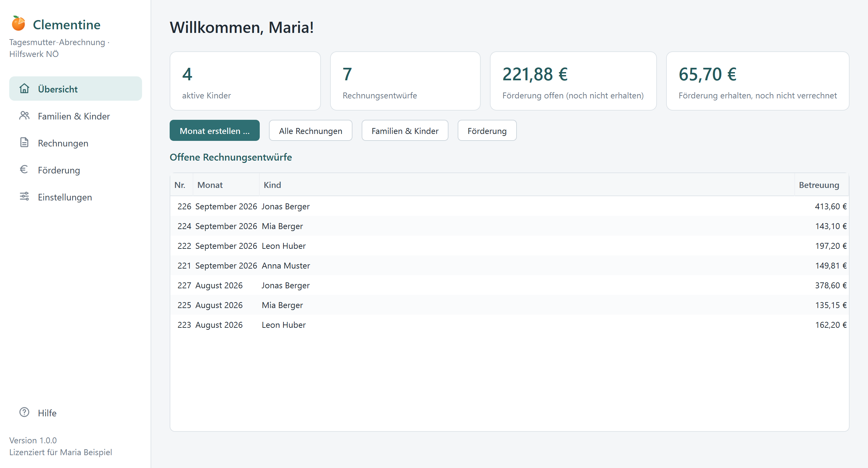Open draft 227 Jonas Berger August

coord(509,285)
